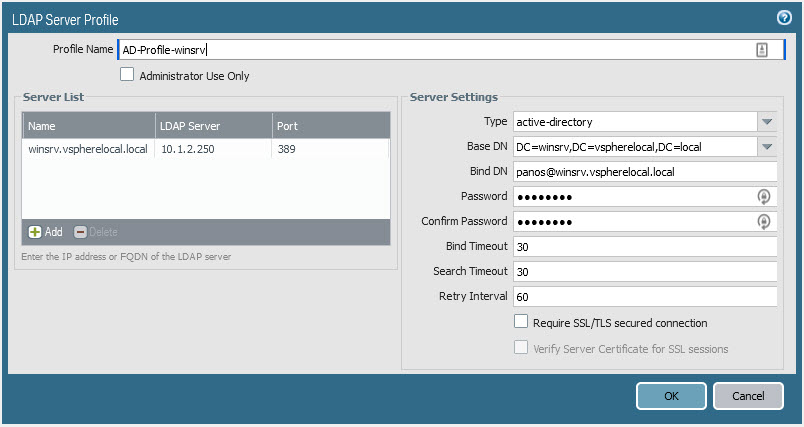Image resolution: width=804 pixels, height=427 pixels.
Task: Check Require SSL/TLS secured connection
Action: click(521, 322)
